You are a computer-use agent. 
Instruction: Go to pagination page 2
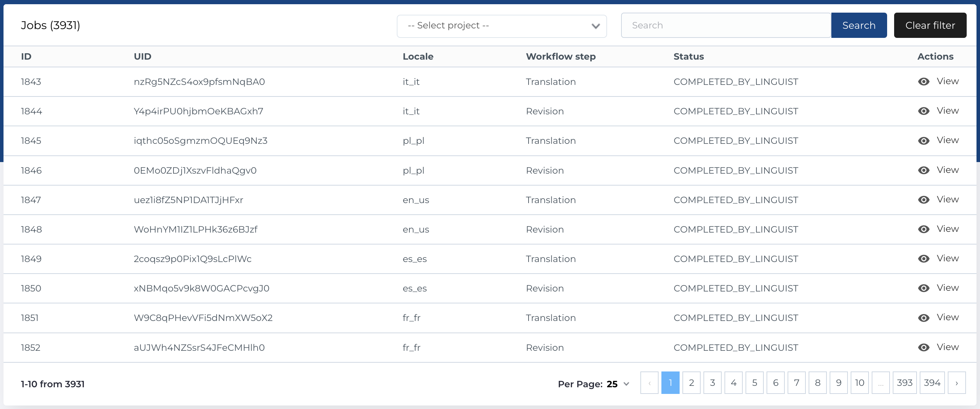click(691, 383)
